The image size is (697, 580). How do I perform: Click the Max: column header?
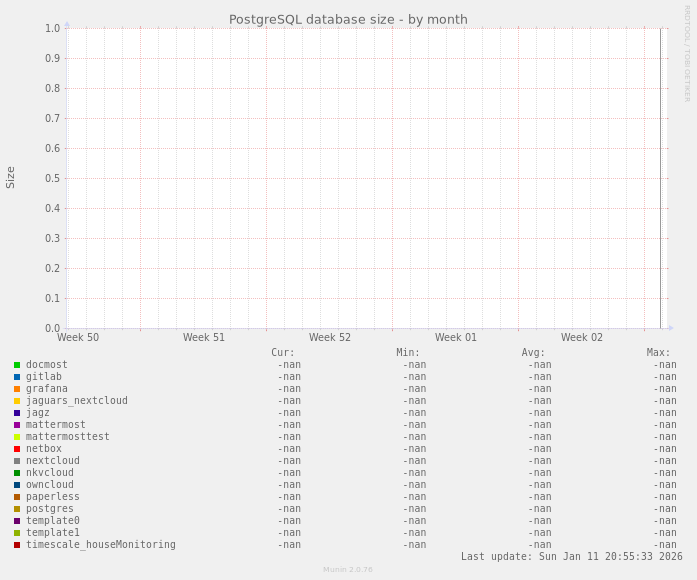pos(658,352)
